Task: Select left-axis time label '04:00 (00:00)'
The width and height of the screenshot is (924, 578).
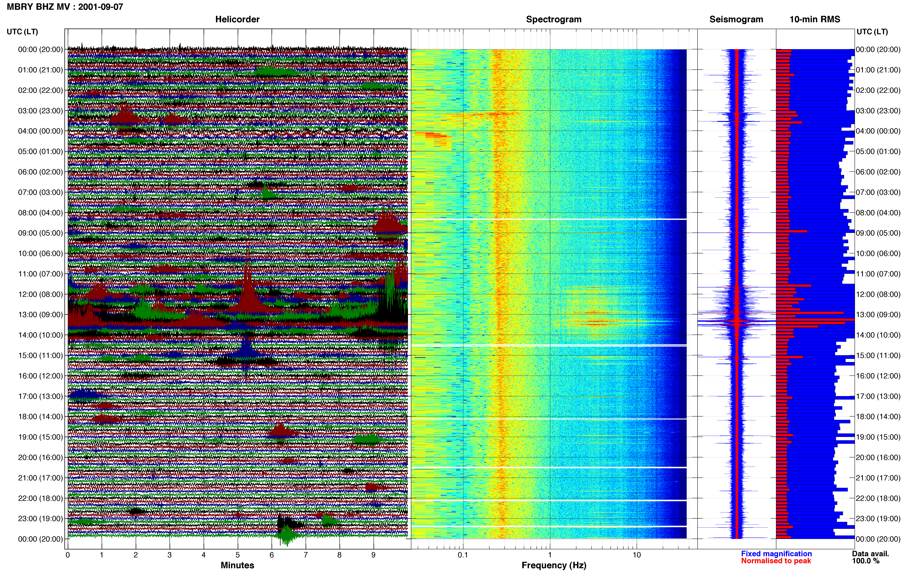Action: click(x=41, y=131)
